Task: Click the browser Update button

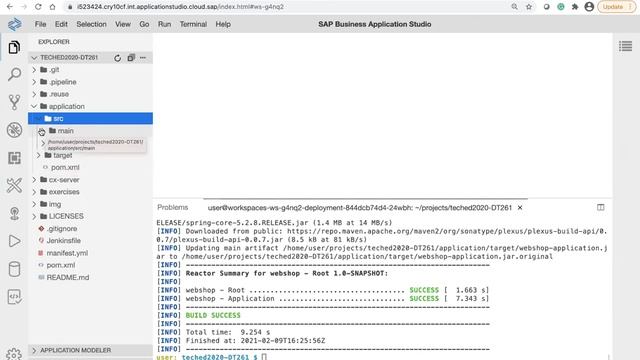Action: (616, 7)
